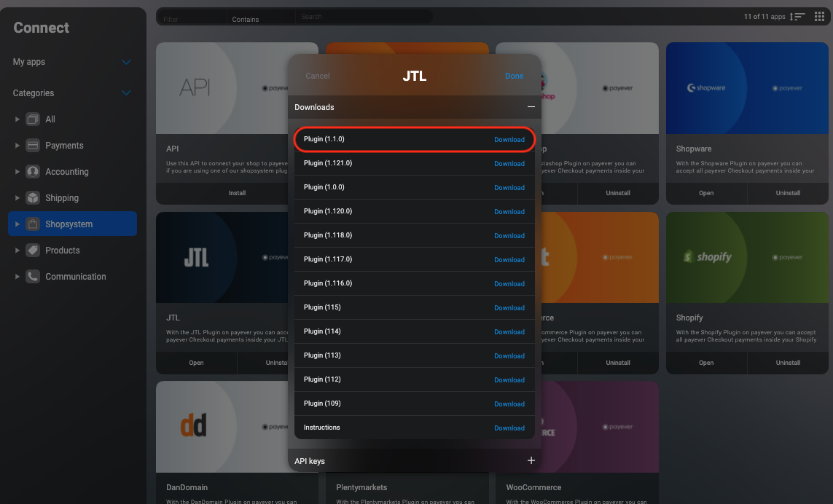
Task: Click the Shopware card thumbnail
Action: pyautogui.click(x=747, y=88)
